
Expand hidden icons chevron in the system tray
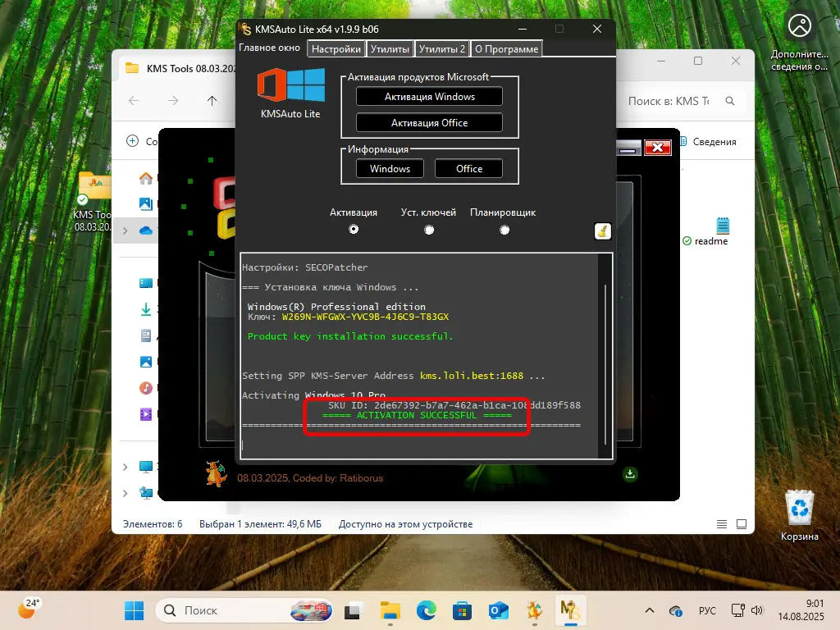[x=648, y=610]
